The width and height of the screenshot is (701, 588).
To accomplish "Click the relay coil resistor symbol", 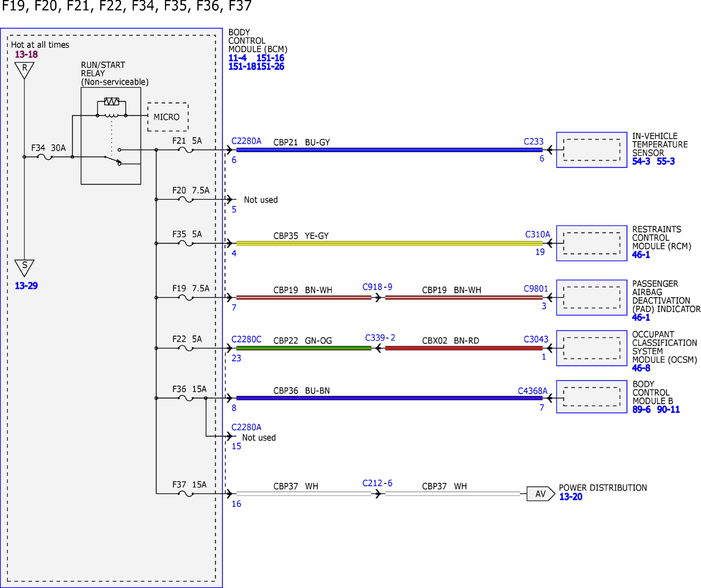I will tap(112, 101).
